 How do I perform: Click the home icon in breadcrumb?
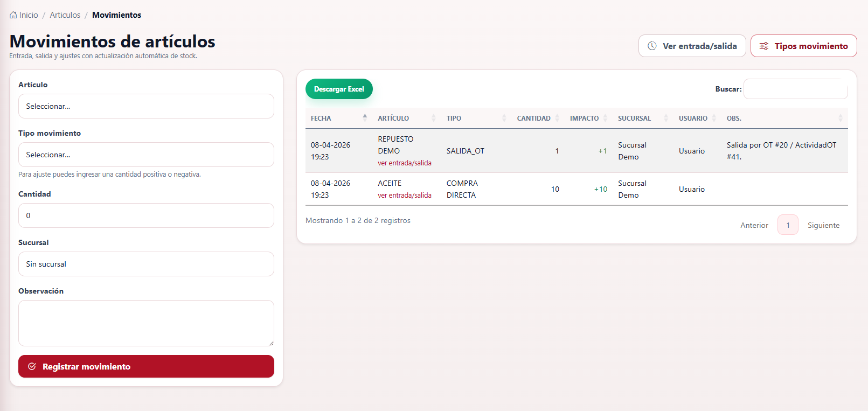tap(13, 15)
